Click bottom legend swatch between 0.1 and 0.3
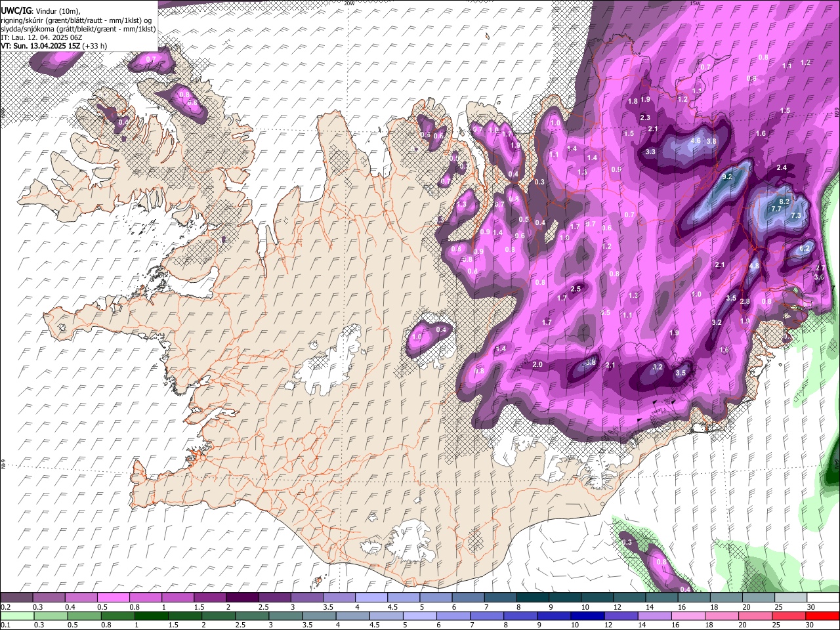This screenshot has width=840, height=630. coord(17,616)
